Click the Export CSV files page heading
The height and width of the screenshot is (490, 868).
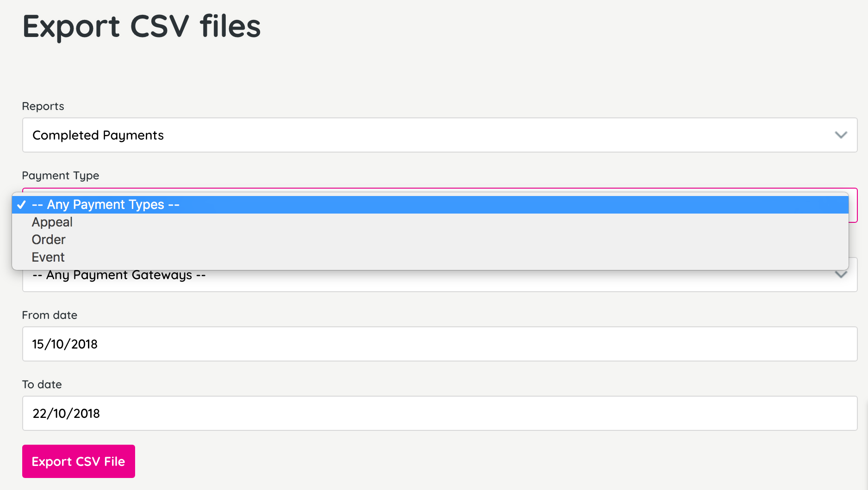[x=142, y=26]
